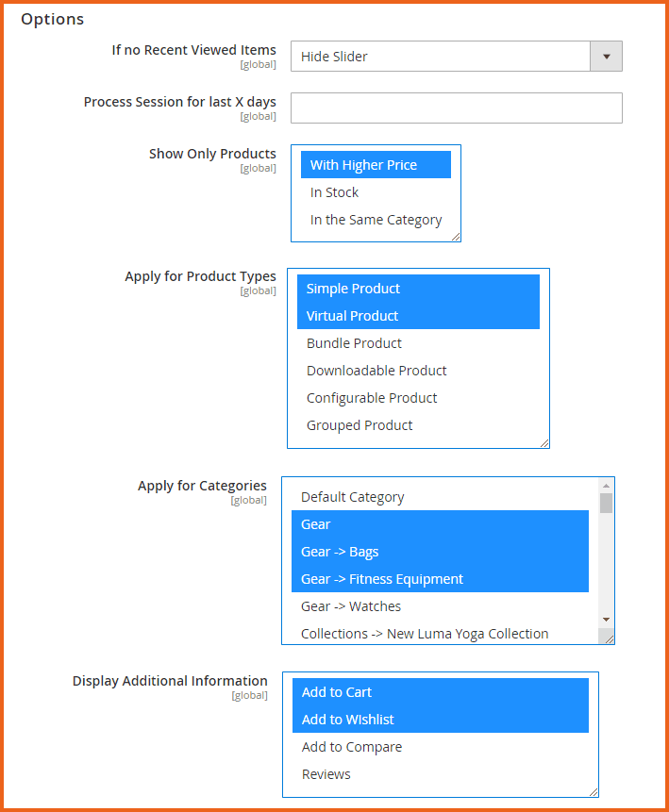Select Downloadable Product type
669x812 pixels.
376,371
